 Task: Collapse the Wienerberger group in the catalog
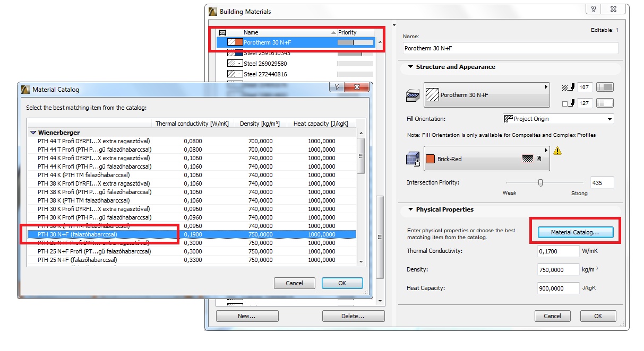(33, 133)
